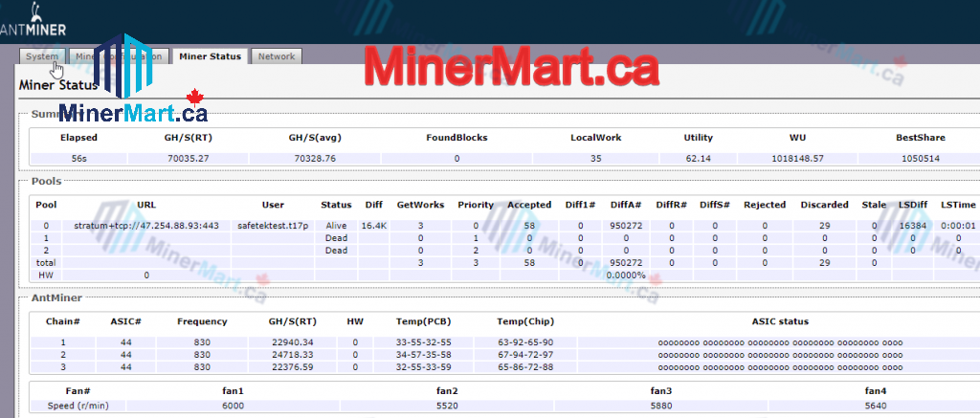
Task: Select pool URL stratum+tcp://47.254.88.93:443
Action: click(x=146, y=226)
